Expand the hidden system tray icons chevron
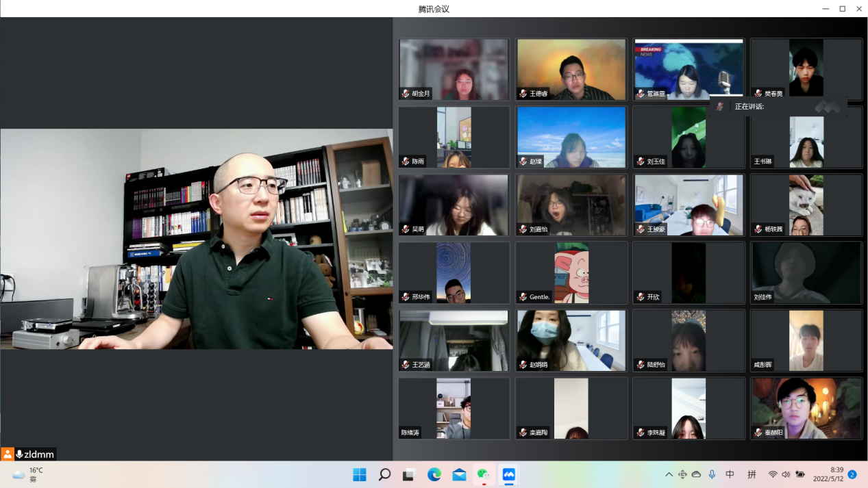The width and height of the screenshot is (868, 488). click(669, 474)
